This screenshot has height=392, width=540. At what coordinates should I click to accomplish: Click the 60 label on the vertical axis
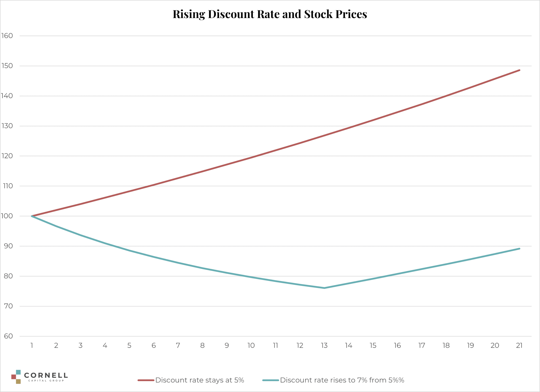pyautogui.click(x=8, y=336)
